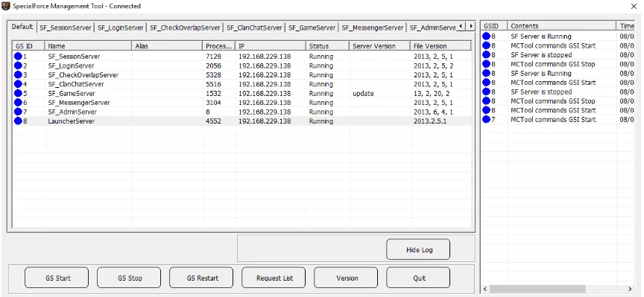Close the SpecialForce Management Tool window

coord(634,6)
